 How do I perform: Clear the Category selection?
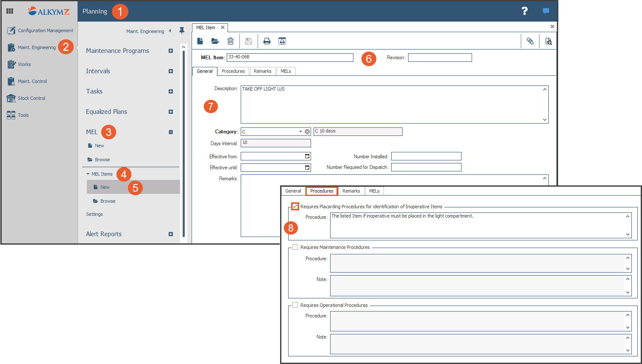(307, 132)
